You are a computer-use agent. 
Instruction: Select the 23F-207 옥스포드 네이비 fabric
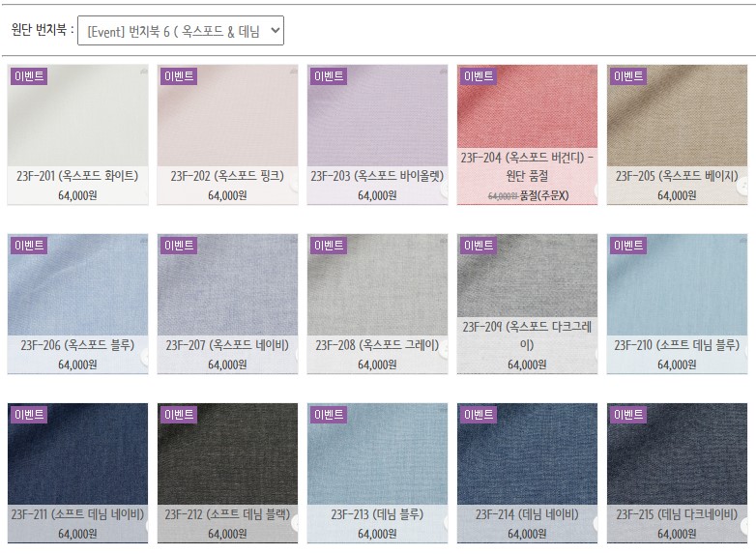[x=227, y=304]
